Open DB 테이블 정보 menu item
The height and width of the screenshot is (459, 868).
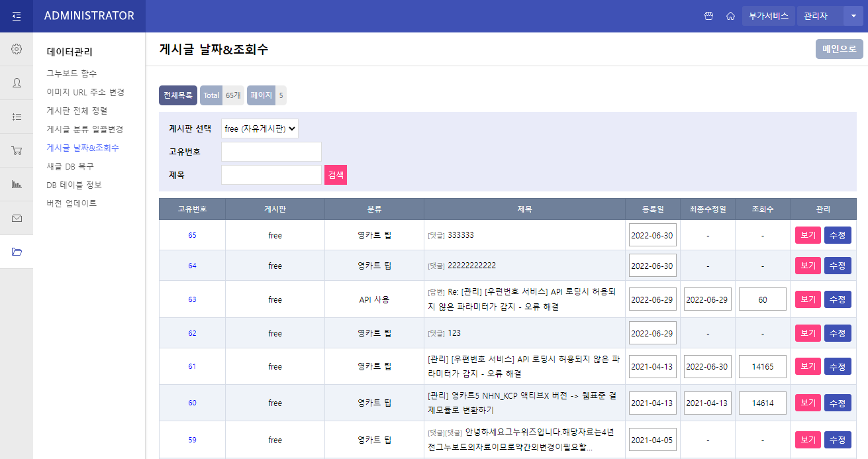click(74, 185)
